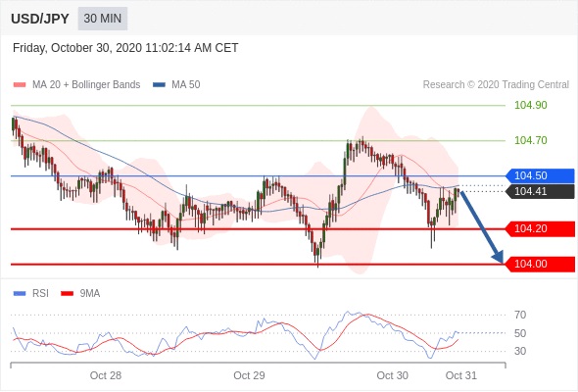Click the blue RSI legend swatch
This screenshot has width=578, height=392.
coord(20,294)
